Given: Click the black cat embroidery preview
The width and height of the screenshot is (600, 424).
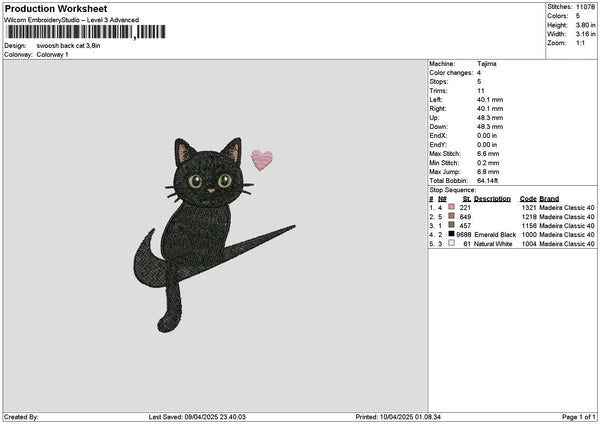Looking at the screenshot, I should (214, 235).
